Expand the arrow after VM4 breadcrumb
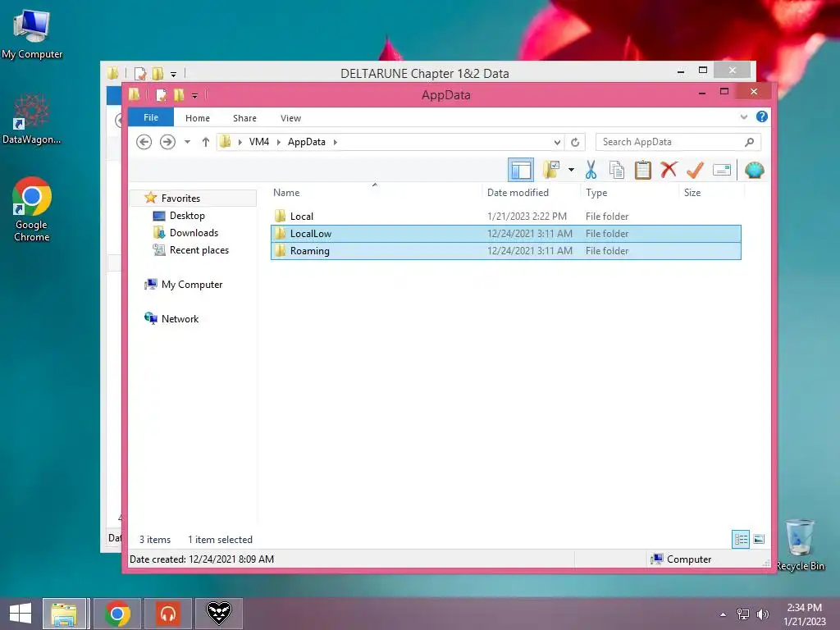 pyautogui.click(x=279, y=142)
